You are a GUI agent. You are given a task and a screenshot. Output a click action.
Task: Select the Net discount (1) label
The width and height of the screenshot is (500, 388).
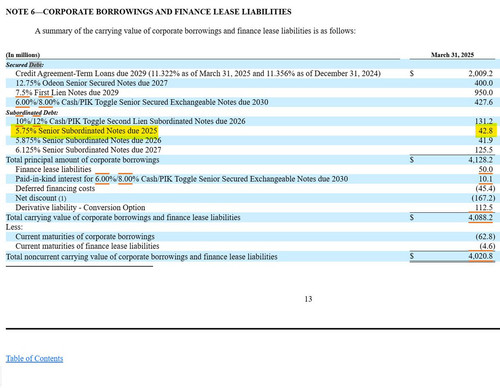pyautogui.click(x=41, y=198)
